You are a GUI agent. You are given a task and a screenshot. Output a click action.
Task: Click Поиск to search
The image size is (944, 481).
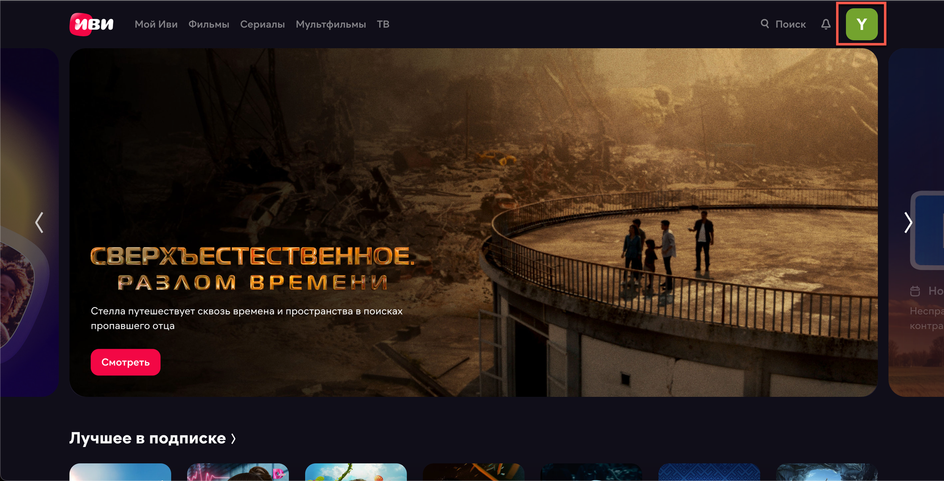(x=783, y=24)
